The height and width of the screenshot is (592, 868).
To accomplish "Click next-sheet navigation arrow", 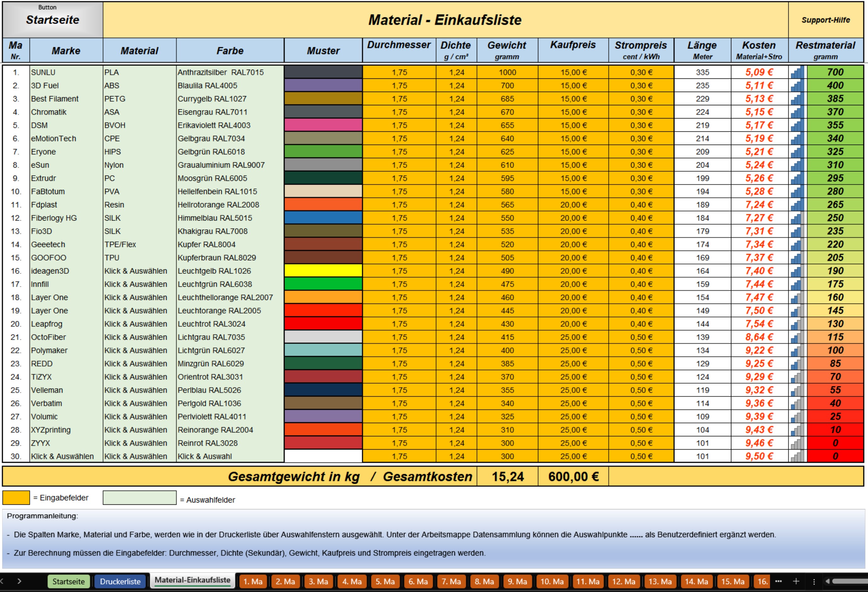I will [x=20, y=581].
